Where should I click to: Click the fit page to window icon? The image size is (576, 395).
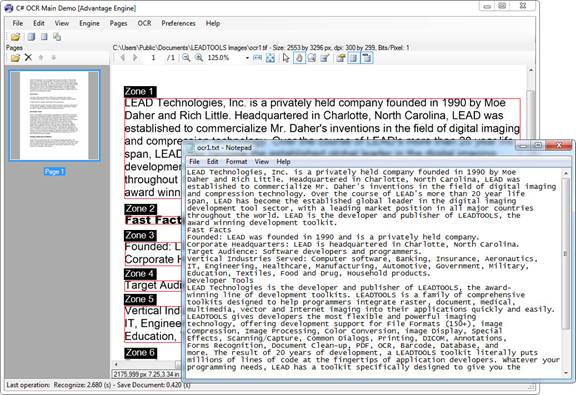tap(270, 58)
